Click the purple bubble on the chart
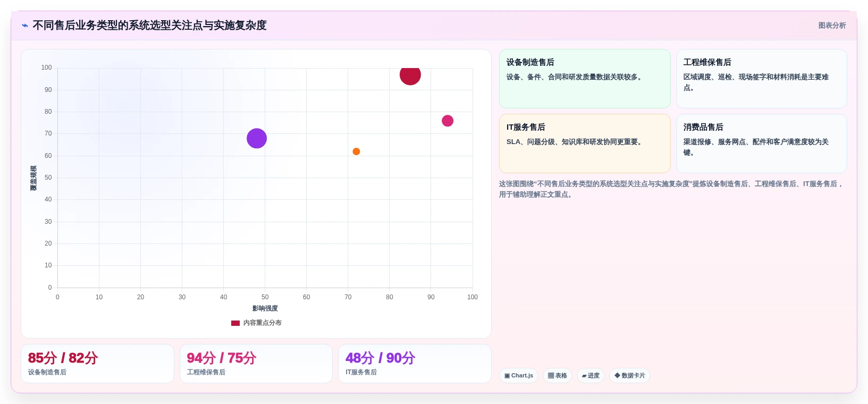The image size is (868, 404). click(x=257, y=138)
